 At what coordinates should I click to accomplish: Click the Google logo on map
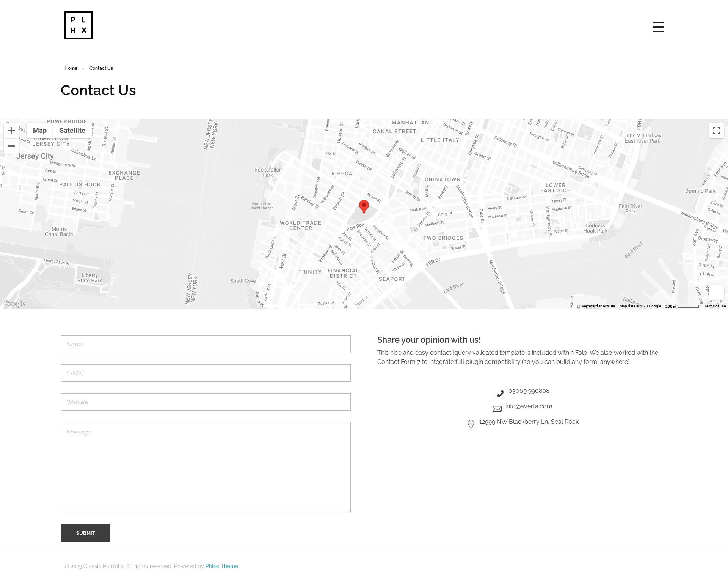point(14,304)
